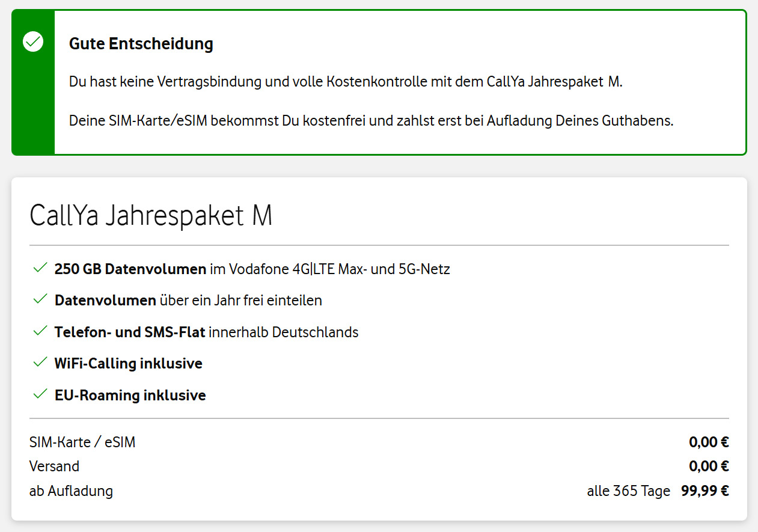Click the checkmark beside EU-Roaming inklusive
Screen dimensions: 758x532
[40, 394]
